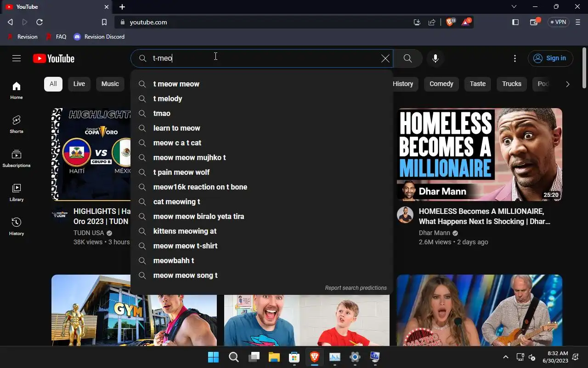Choose suggestion 'kittens meowing at'

262,231
